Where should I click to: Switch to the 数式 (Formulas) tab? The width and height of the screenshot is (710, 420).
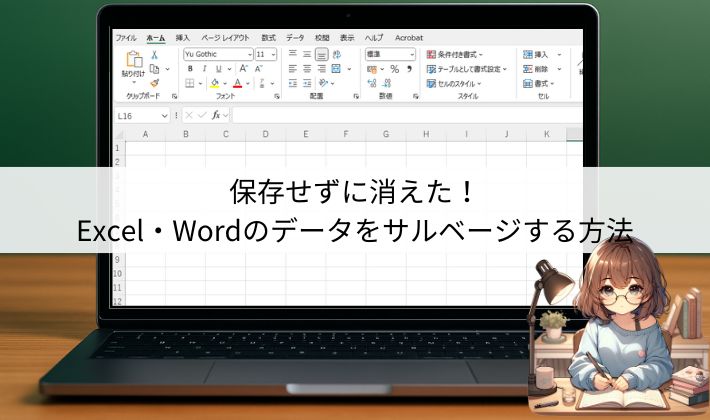pyautogui.click(x=269, y=38)
